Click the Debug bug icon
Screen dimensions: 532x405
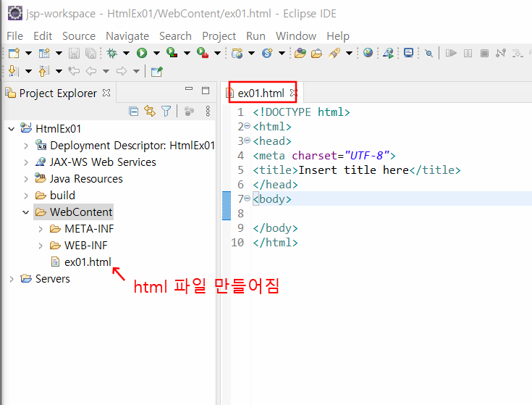(x=111, y=53)
